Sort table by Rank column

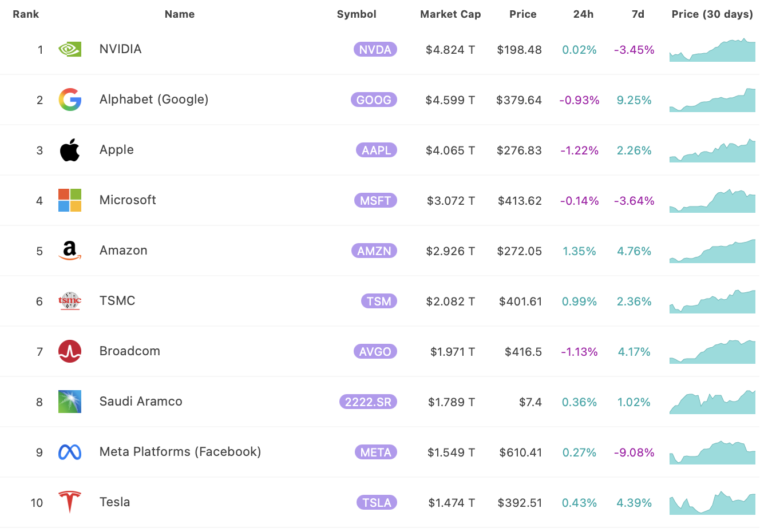(x=26, y=14)
